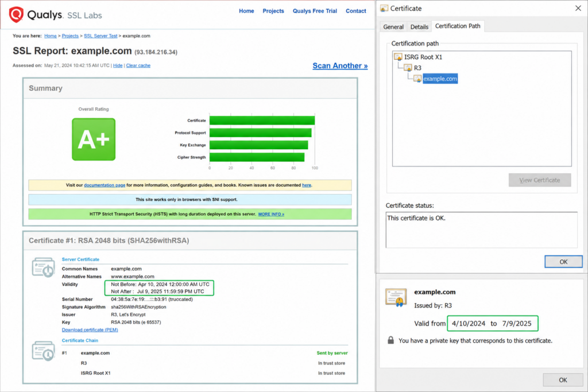This screenshot has width=588, height=392.
Task: Click the View Certificate button
Action: click(x=540, y=180)
